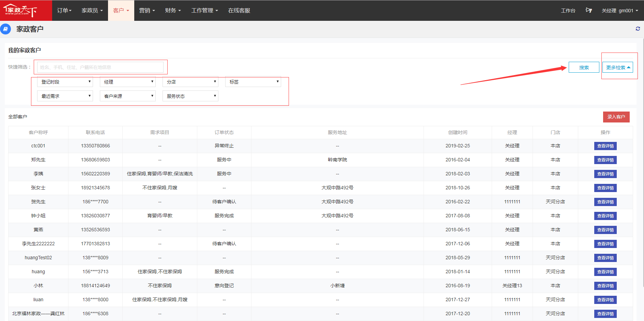Click 查看详情 for liuan
Viewport: 644px width, 321px height.
[605, 300]
